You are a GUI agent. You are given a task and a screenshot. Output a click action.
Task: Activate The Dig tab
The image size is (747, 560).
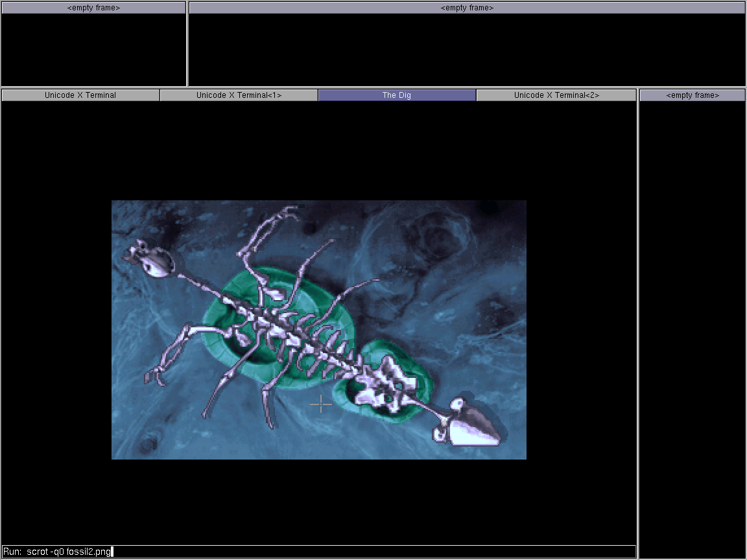click(397, 95)
